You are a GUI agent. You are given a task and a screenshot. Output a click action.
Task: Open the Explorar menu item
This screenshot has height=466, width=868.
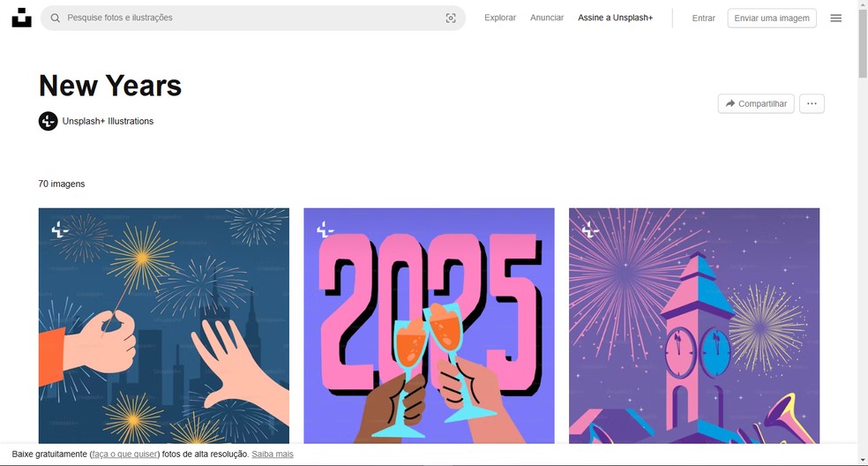click(x=500, y=18)
